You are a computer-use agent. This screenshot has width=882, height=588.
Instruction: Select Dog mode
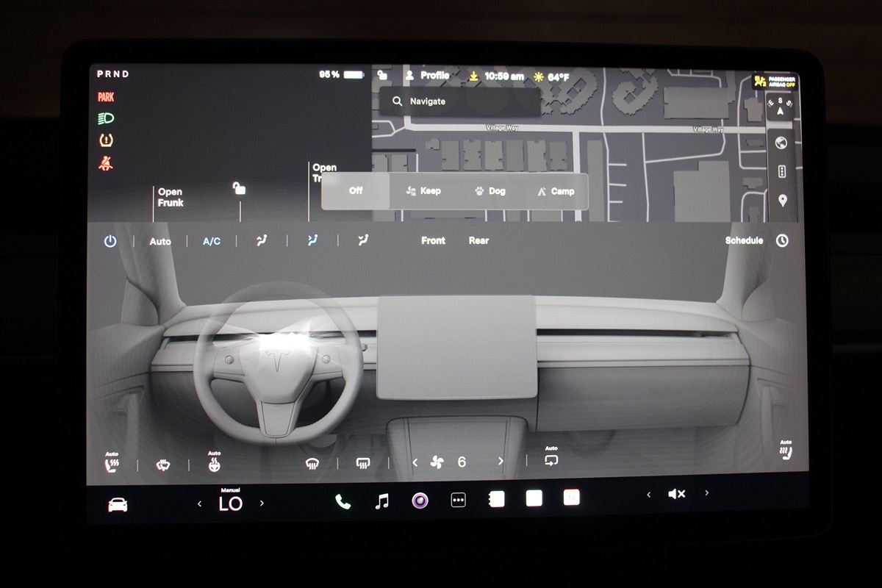coord(490,191)
